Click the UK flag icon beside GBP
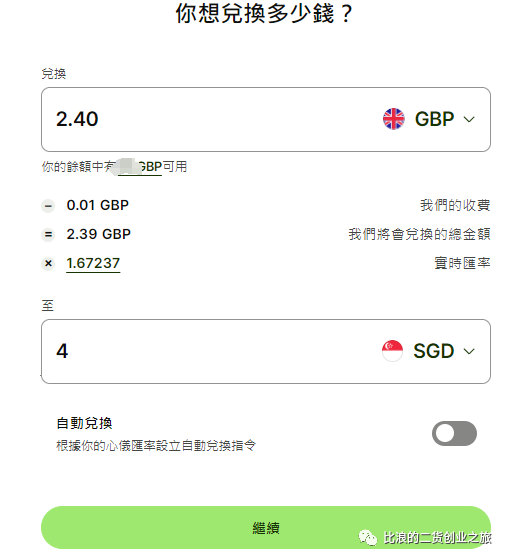 point(393,119)
